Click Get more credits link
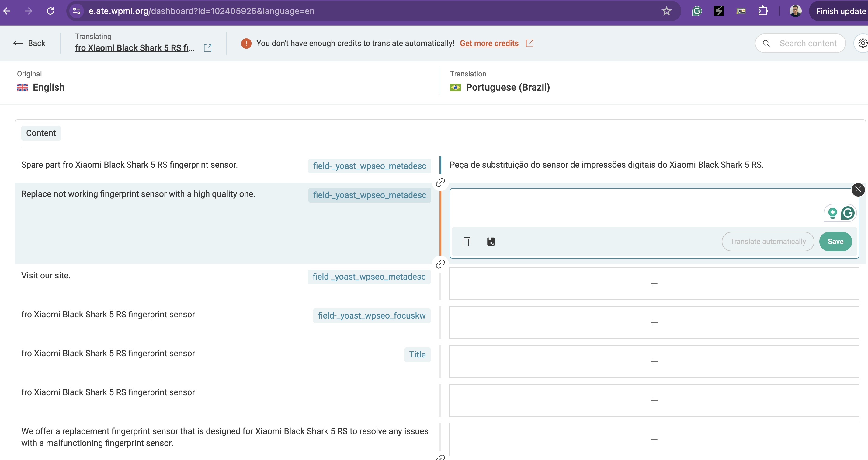 click(x=489, y=43)
